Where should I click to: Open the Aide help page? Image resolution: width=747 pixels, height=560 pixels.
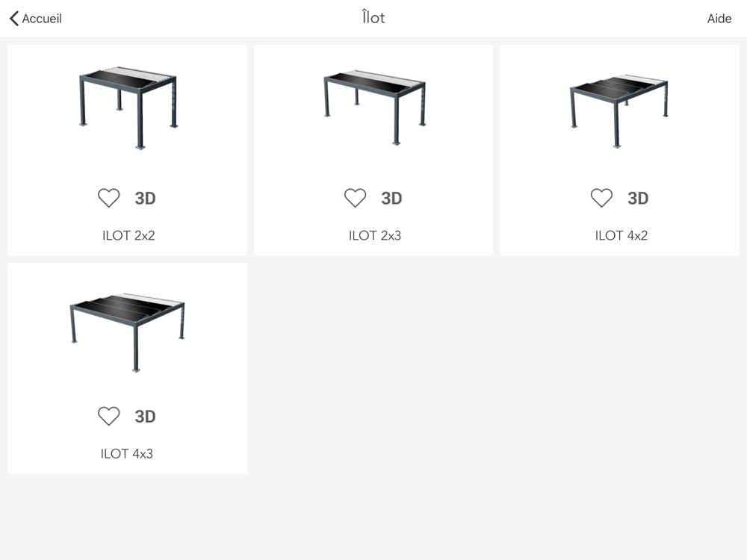click(x=719, y=19)
